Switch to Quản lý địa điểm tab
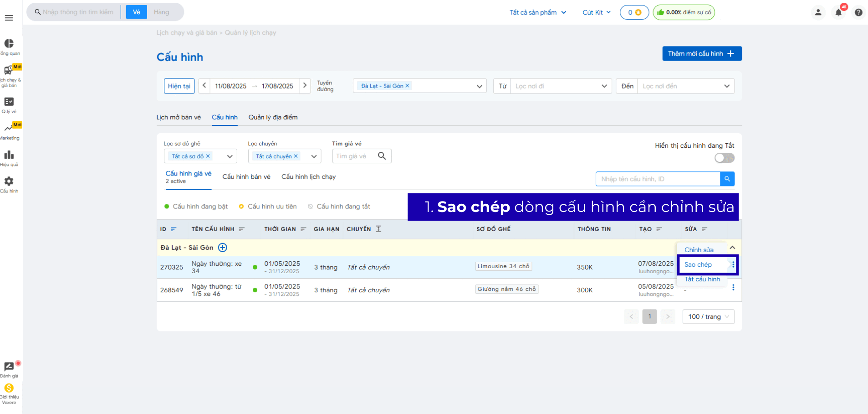 273,117
